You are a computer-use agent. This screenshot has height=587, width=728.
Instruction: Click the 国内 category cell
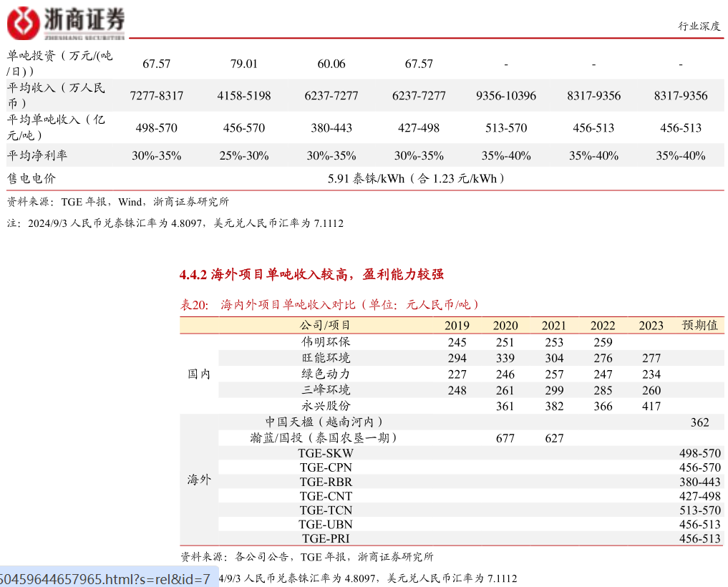(198, 374)
